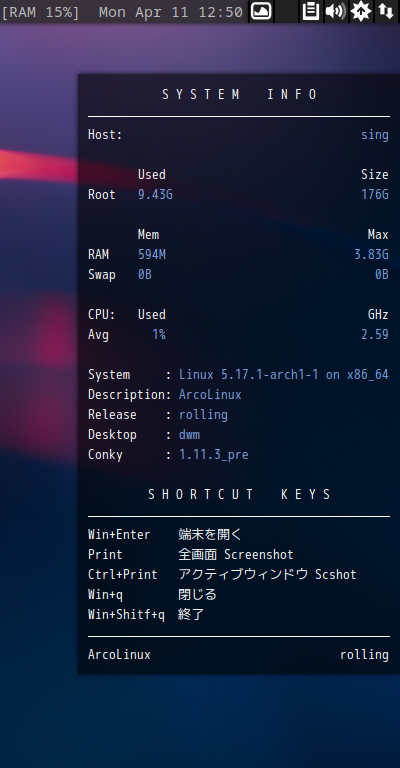
Task: Open the update notifier star icon
Action: (361, 11)
